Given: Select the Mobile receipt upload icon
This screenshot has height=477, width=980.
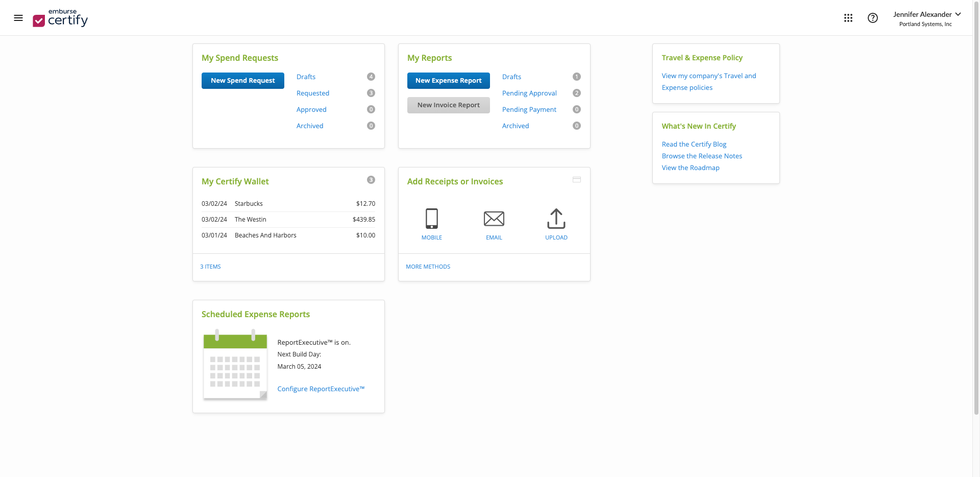Looking at the screenshot, I should tap(432, 219).
